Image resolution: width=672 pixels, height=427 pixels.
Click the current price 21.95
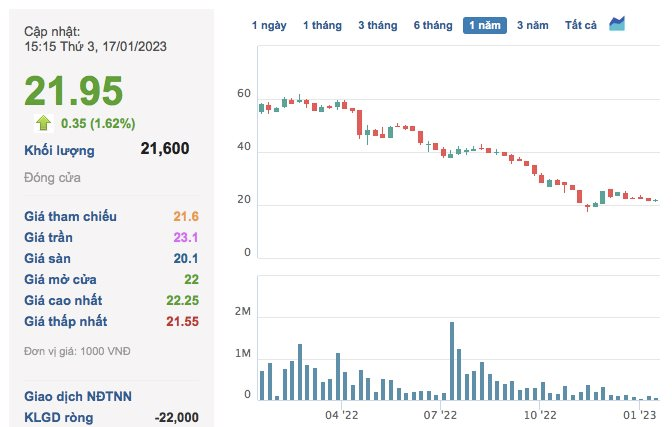point(74,92)
